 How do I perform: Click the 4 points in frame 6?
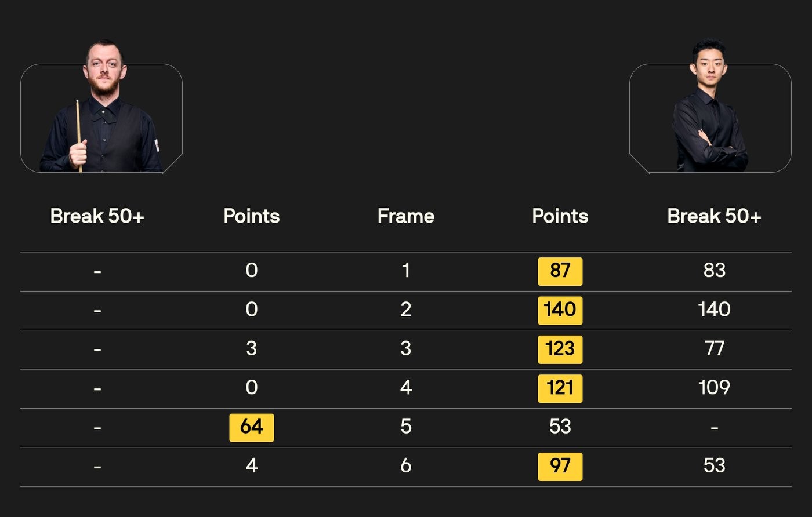coord(251,466)
